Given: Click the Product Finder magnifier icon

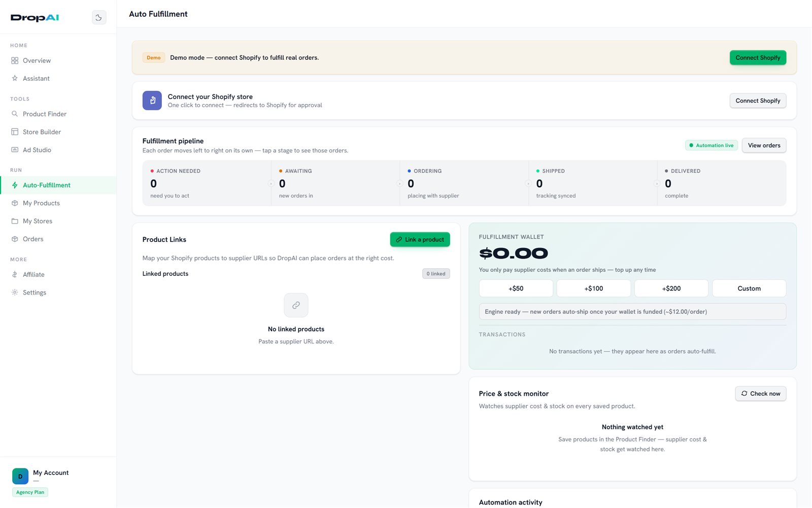Looking at the screenshot, I should coord(15,114).
